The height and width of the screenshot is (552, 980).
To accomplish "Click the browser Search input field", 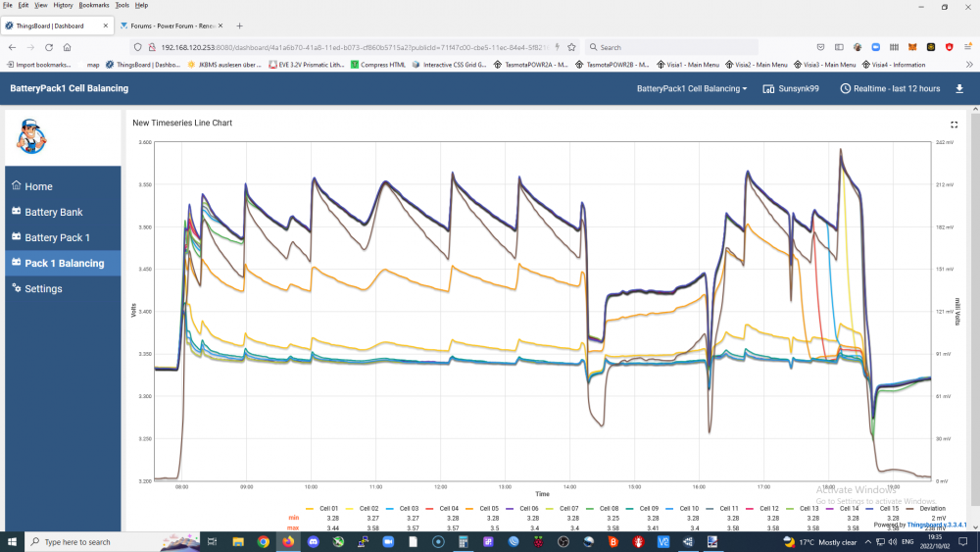I will pos(672,47).
